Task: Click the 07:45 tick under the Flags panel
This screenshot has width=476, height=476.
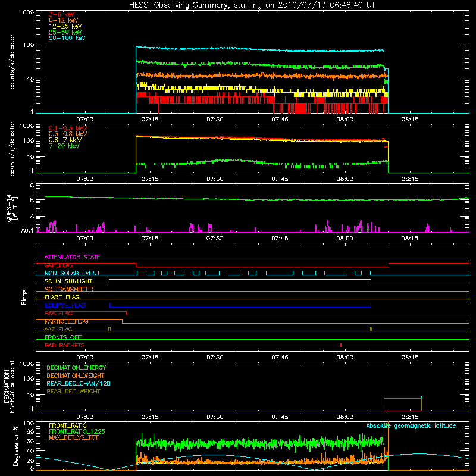Action: (280, 358)
